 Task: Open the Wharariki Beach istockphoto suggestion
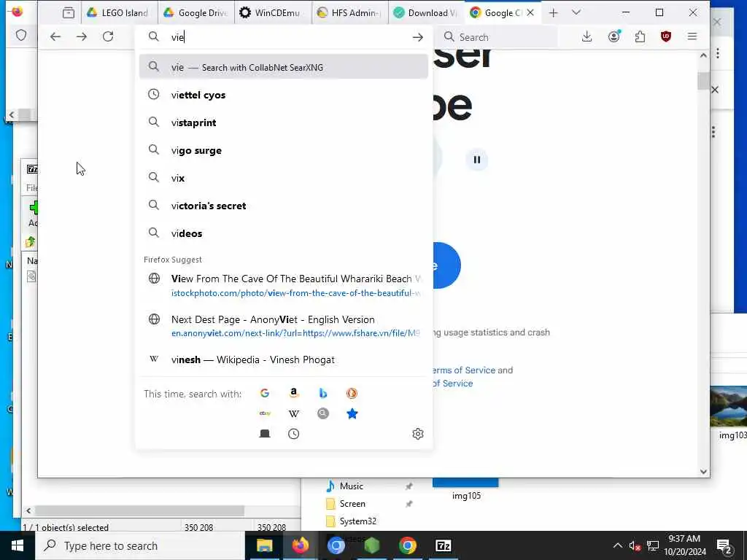[284, 285]
